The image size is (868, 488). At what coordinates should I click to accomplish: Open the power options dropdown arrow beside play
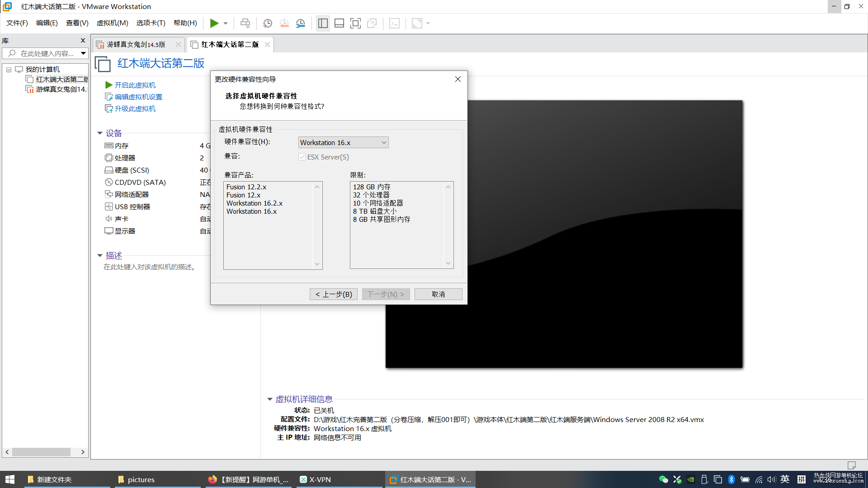coord(226,23)
